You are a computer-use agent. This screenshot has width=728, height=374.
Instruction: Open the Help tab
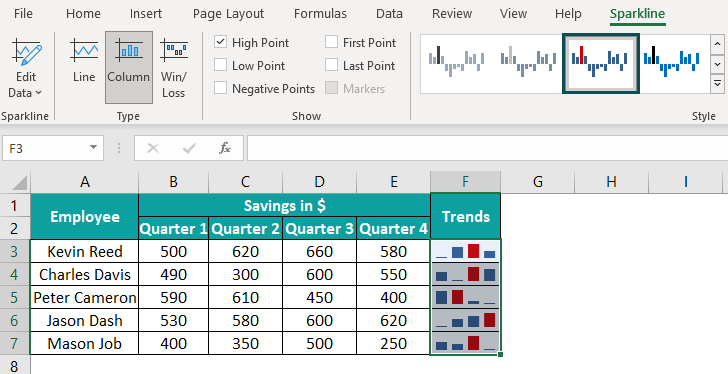568,14
